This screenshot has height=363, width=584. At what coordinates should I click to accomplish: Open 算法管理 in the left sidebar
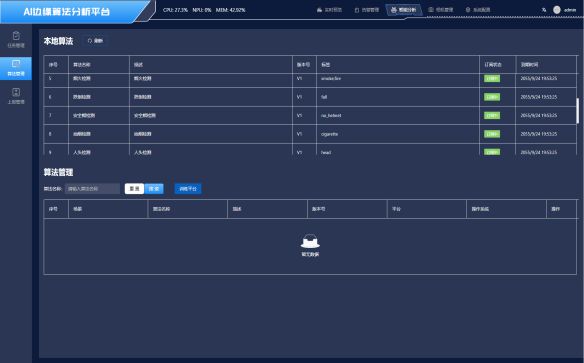coord(16,68)
